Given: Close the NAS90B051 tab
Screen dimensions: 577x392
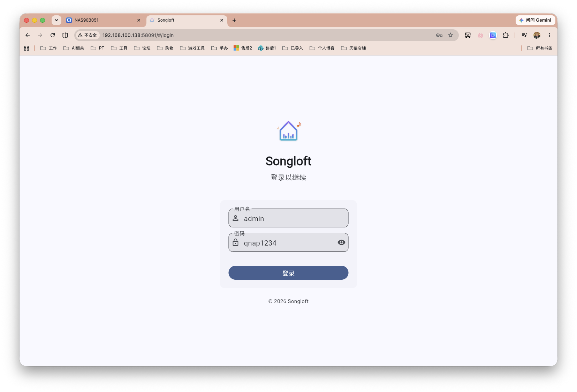Looking at the screenshot, I should click(x=139, y=20).
